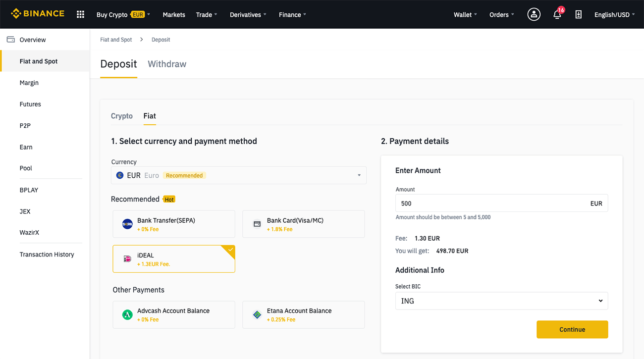Click the download app icon
The height and width of the screenshot is (359, 644).
pyautogui.click(x=578, y=15)
